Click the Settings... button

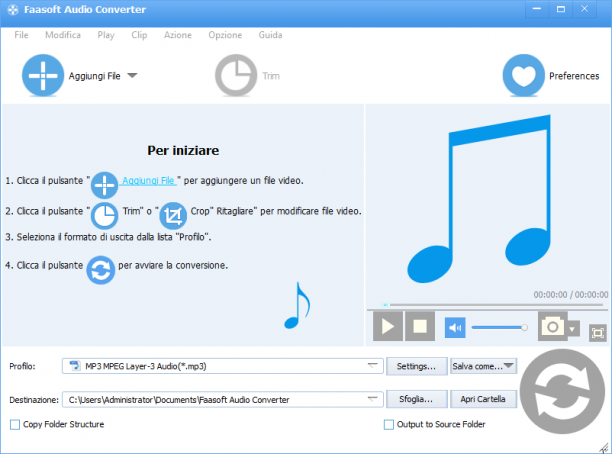click(416, 366)
